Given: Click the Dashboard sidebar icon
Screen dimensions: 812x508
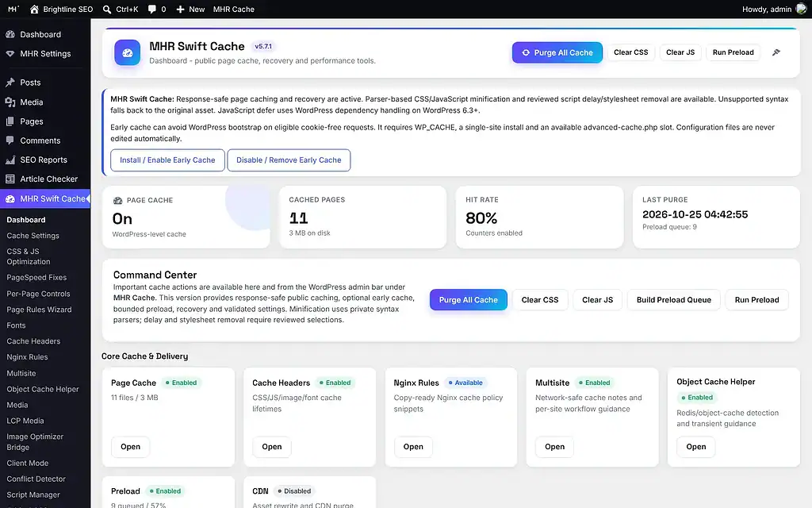Looking at the screenshot, I should coord(10,34).
